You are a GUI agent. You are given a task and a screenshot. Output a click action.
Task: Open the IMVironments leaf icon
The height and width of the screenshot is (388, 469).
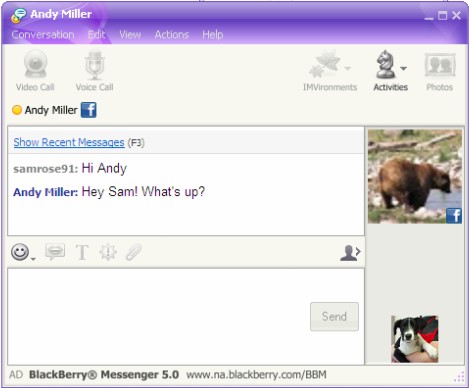coord(326,63)
